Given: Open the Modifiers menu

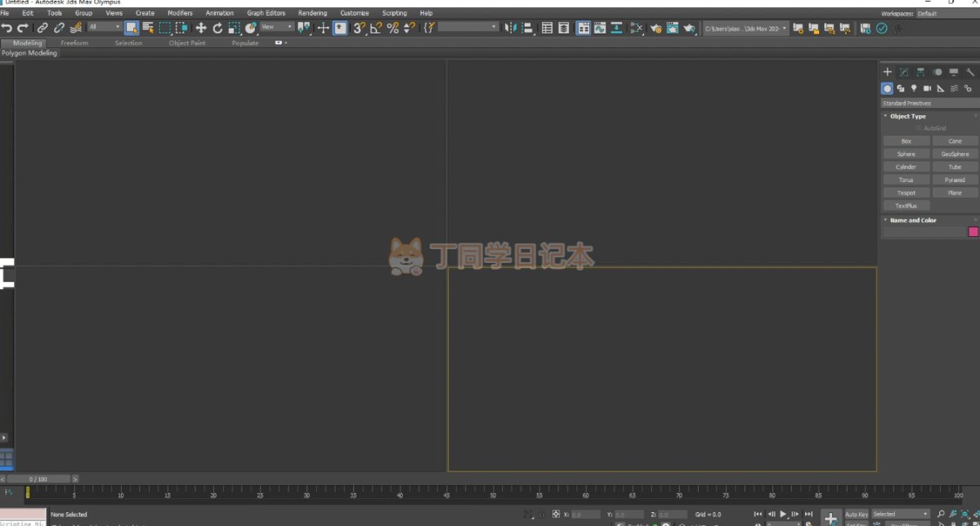Looking at the screenshot, I should point(180,13).
